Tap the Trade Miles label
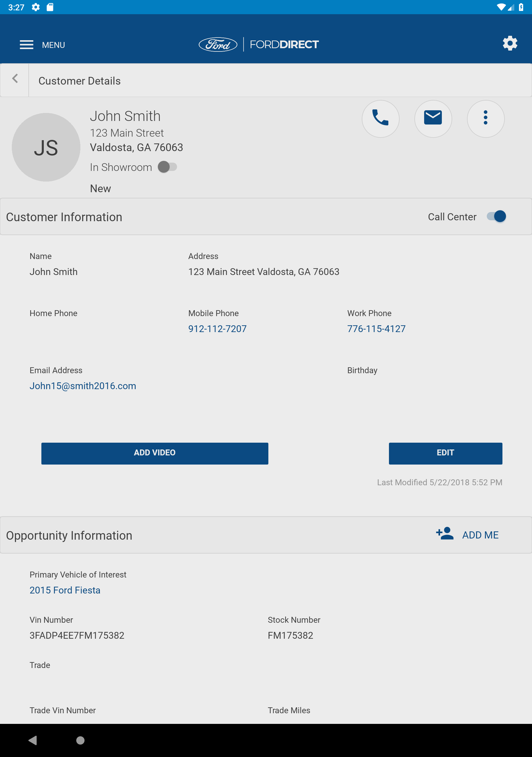 [289, 710]
